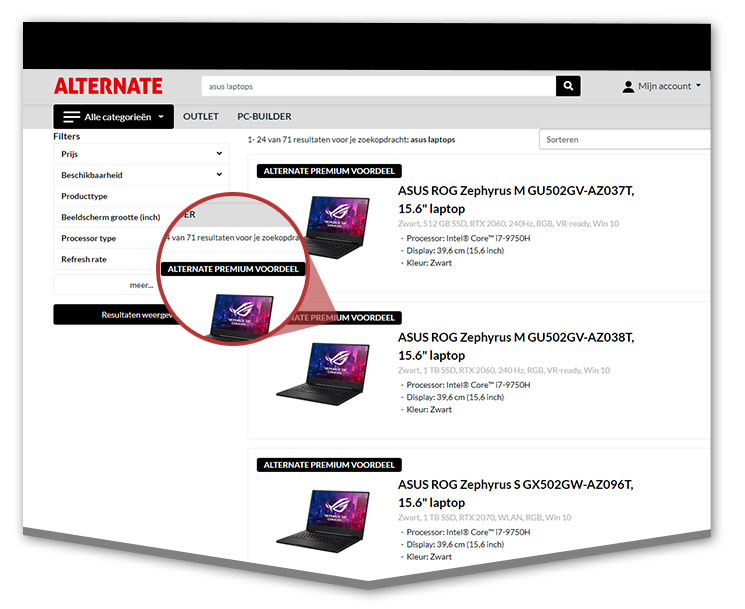Click Processor line under GU502GV-AZ037T
This screenshot has width=745, height=609.
pyautogui.click(x=468, y=238)
